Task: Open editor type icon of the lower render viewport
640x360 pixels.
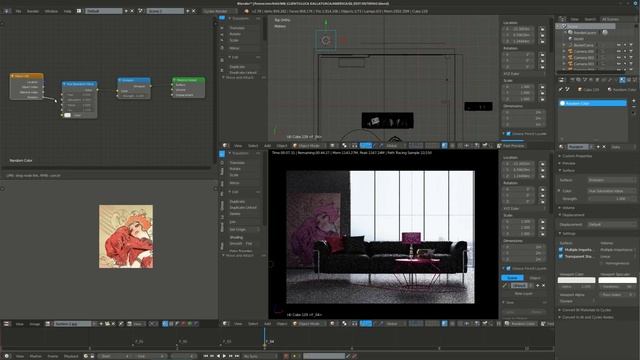Action: point(225,324)
